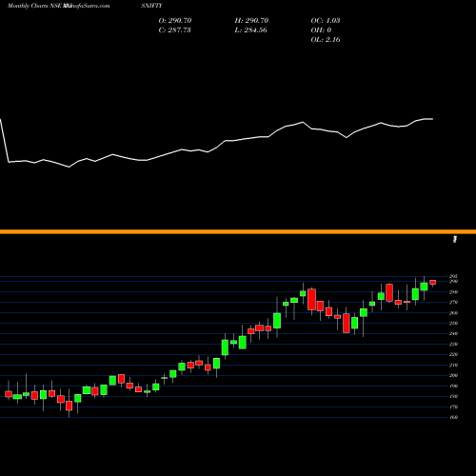Viewport: 476px width, 476px height.
Task: Click the 240 price axis label
Action: click(x=453, y=333)
